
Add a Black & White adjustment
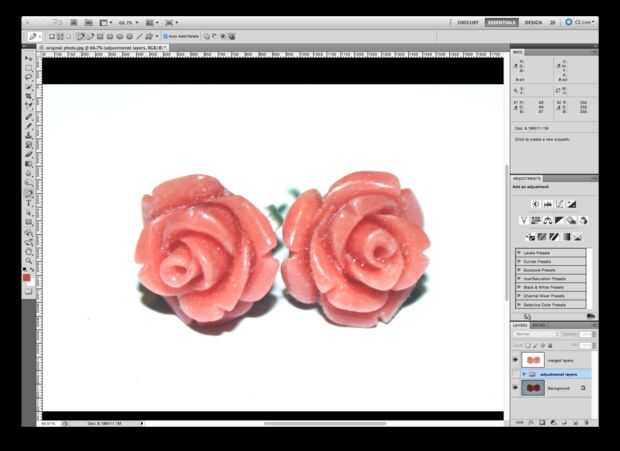560,220
